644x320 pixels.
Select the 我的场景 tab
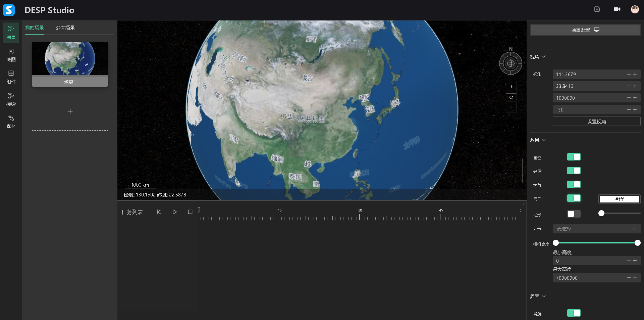coord(34,28)
